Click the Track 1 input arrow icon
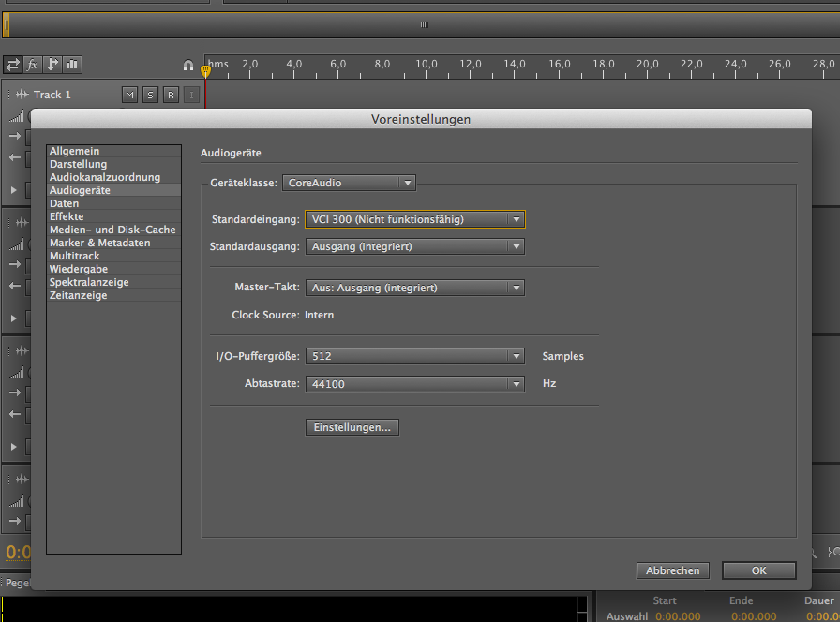Viewport: 840px width, 622px height. click(x=14, y=136)
